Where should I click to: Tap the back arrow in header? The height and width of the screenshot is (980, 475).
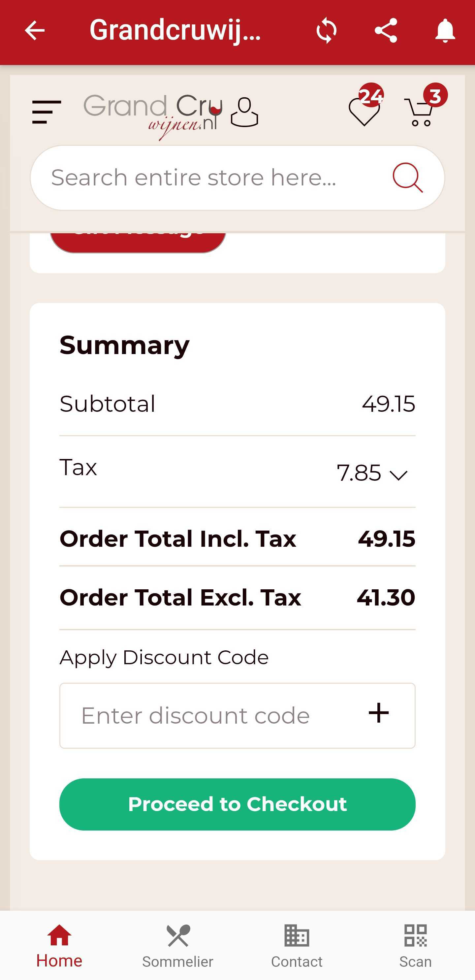tap(35, 31)
